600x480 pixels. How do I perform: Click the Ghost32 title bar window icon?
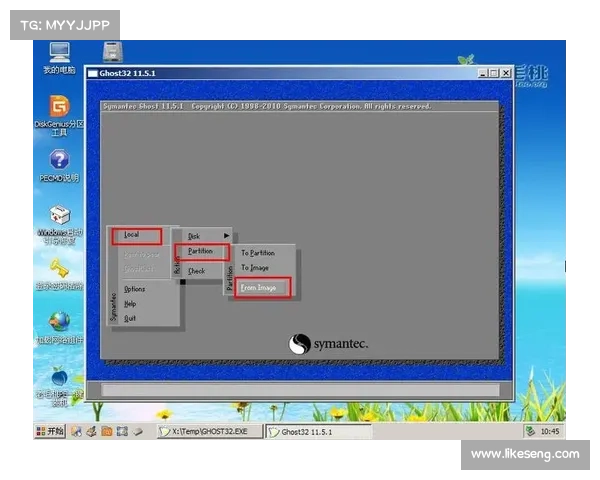[x=93, y=73]
